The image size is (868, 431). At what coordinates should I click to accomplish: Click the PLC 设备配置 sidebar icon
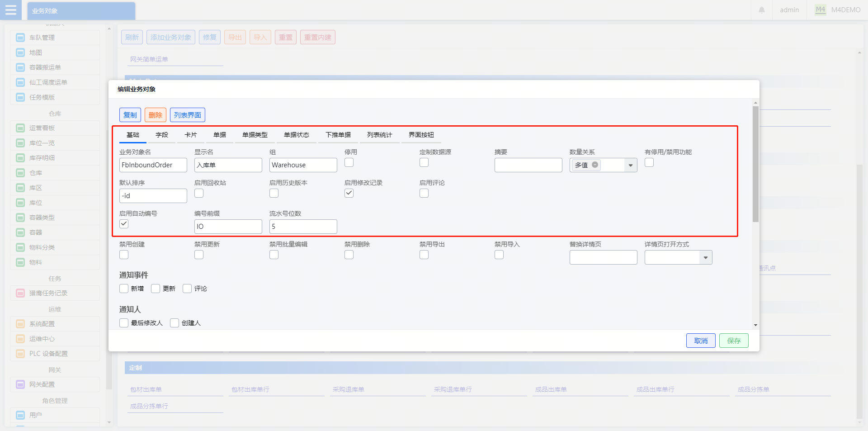pos(20,354)
